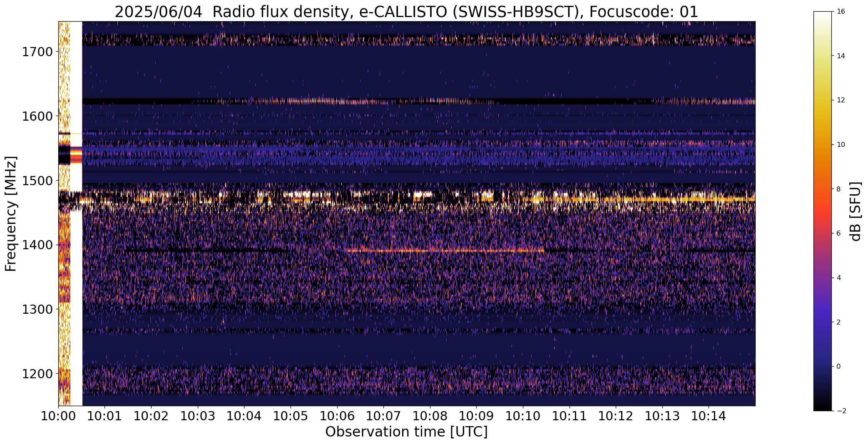Click the 1700 frequency tick label
This screenshot has height=444, width=868.
click(37, 52)
